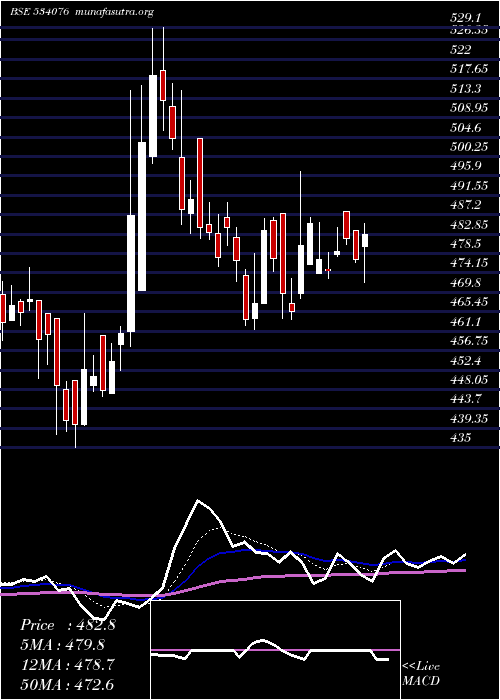
Task: Click the Live MACD inset chart box
Action: click(x=275, y=650)
